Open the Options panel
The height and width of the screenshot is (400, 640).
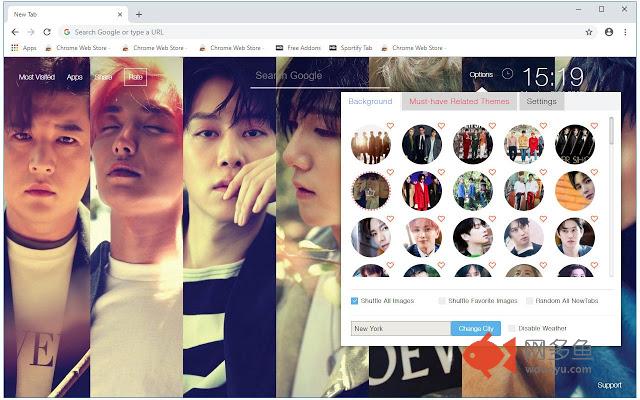click(x=481, y=74)
